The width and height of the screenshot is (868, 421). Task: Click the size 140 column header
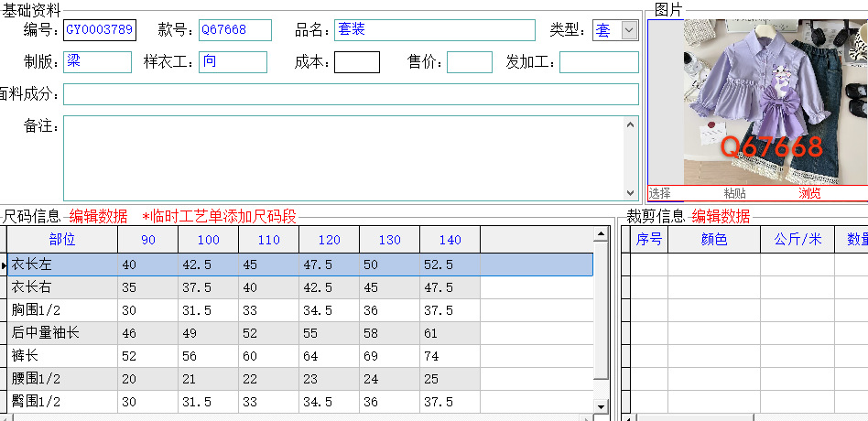tap(450, 240)
